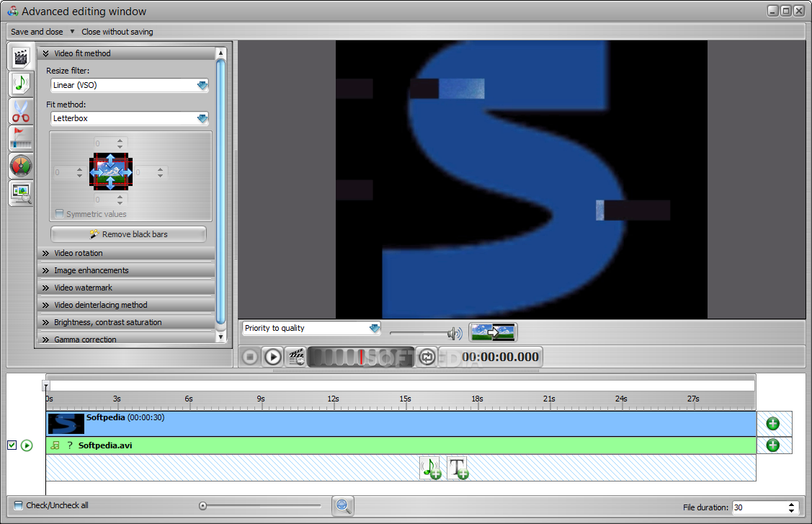Viewport: 812px width, 524px height.
Task: Select the Softpedia.avi audio track label
Action: (x=105, y=445)
